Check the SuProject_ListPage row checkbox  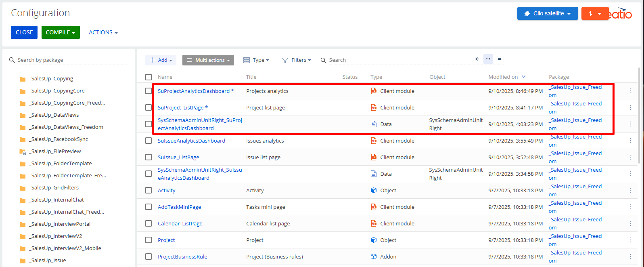point(148,107)
